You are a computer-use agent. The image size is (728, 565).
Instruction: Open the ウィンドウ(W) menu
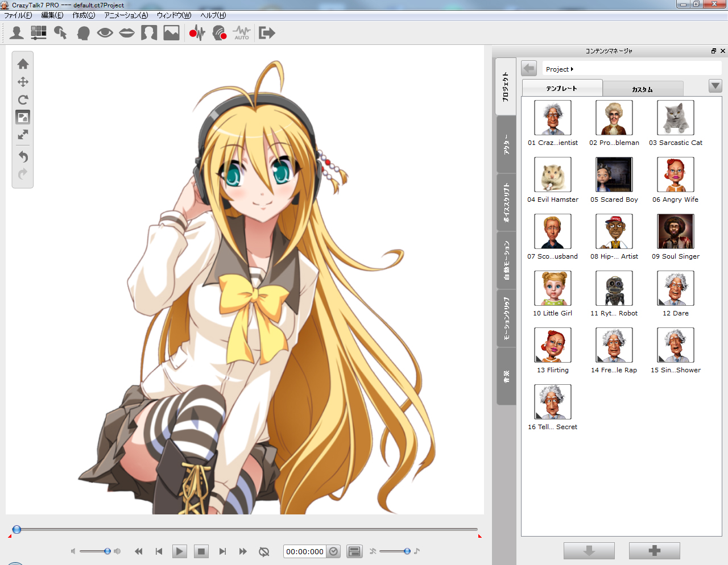(x=174, y=15)
